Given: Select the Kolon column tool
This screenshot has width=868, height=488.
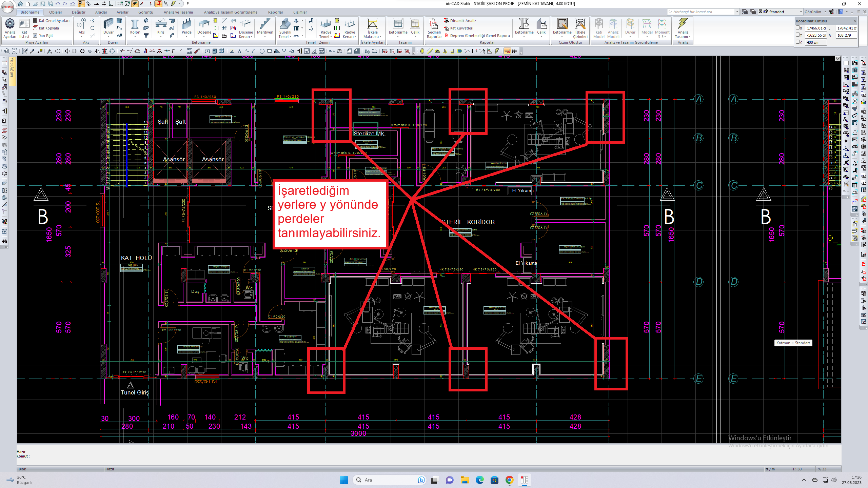Looking at the screenshot, I should coord(135,27).
